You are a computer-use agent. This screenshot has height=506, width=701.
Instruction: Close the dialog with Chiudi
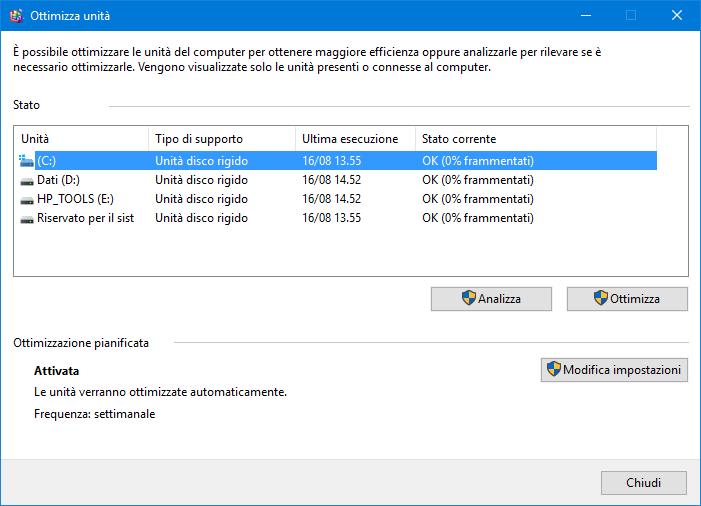pyautogui.click(x=644, y=483)
